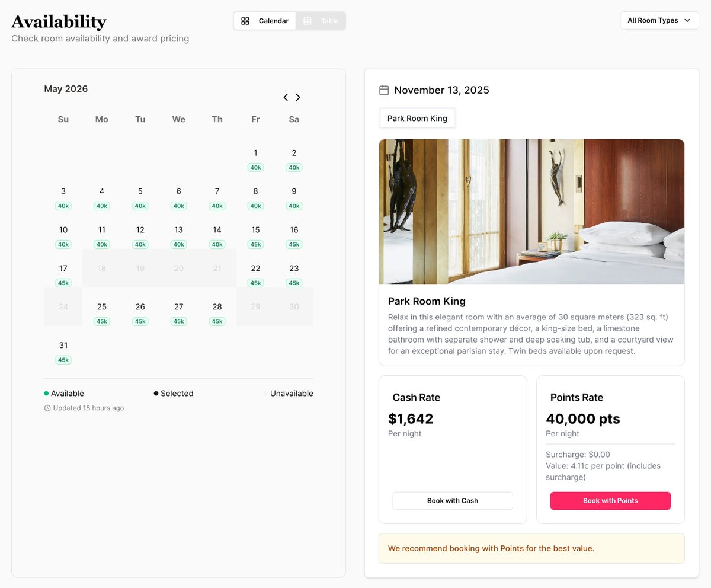Go to the previous month with the left chevron
Viewport: 711px width, 588px height.
pyautogui.click(x=285, y=97)
